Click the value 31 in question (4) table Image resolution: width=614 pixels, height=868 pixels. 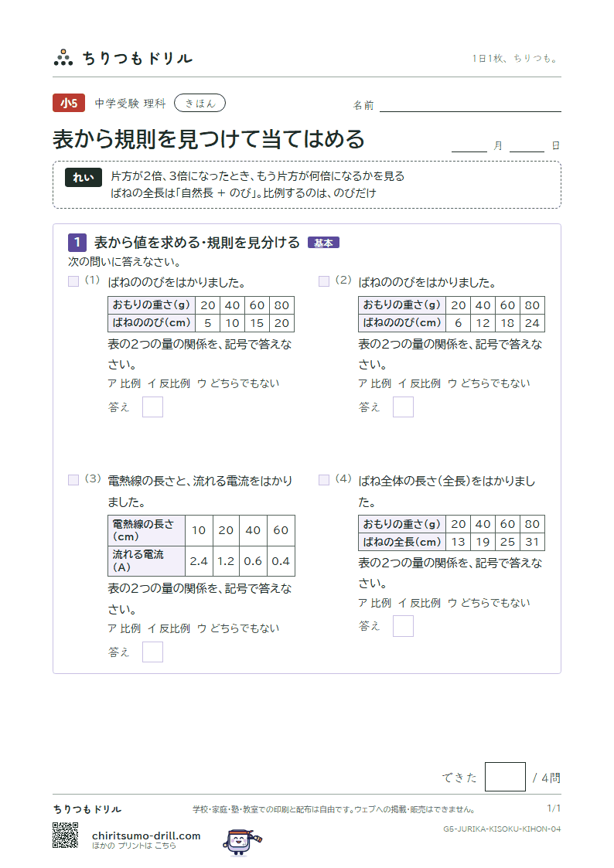click(532, 541)
